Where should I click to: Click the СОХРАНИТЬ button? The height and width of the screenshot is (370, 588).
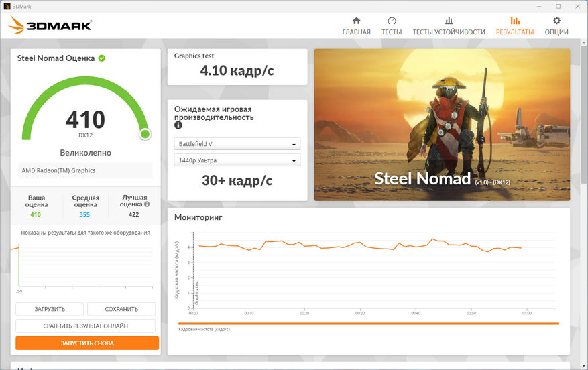[121, 309]
